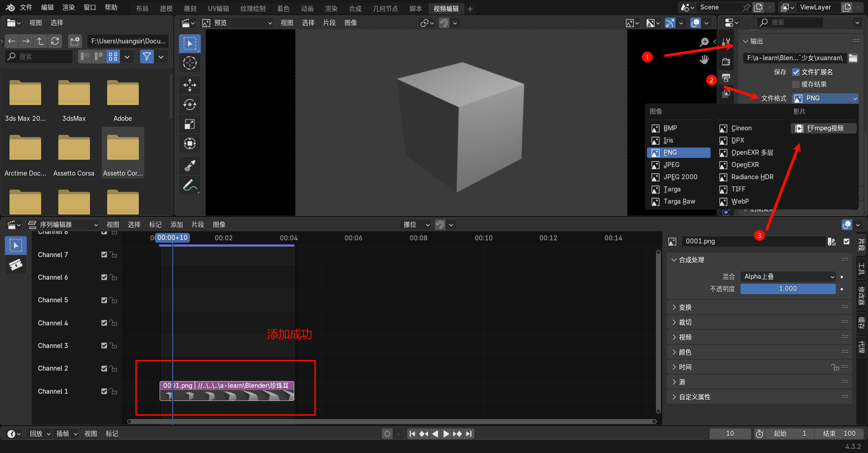Select the Move tool in preview toolbar
868x453 pixels.
tap(189, 85)
